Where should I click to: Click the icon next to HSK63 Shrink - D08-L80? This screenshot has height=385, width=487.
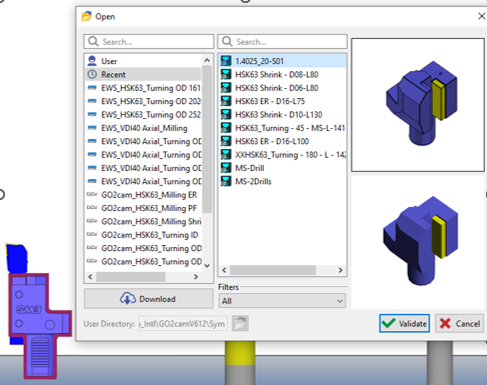tap(226, 74)
